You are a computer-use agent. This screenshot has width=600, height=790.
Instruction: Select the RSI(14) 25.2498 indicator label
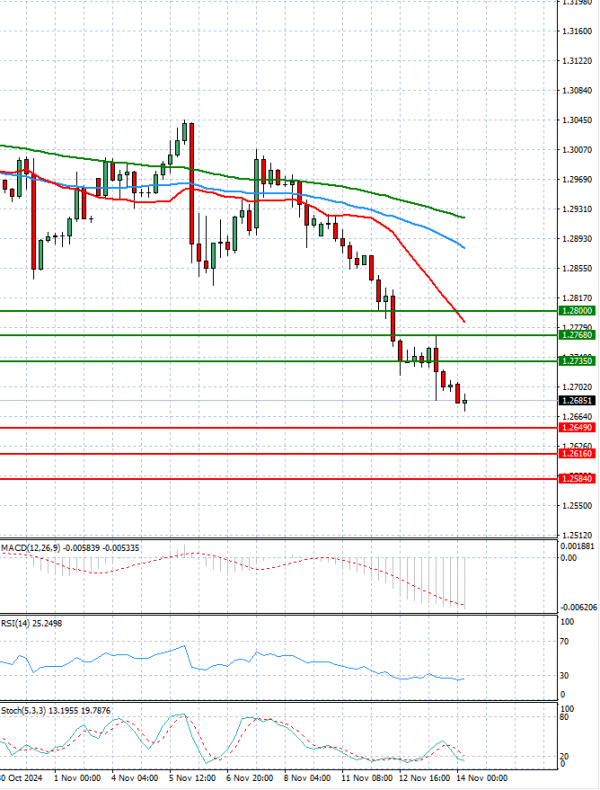pos(31,623)
